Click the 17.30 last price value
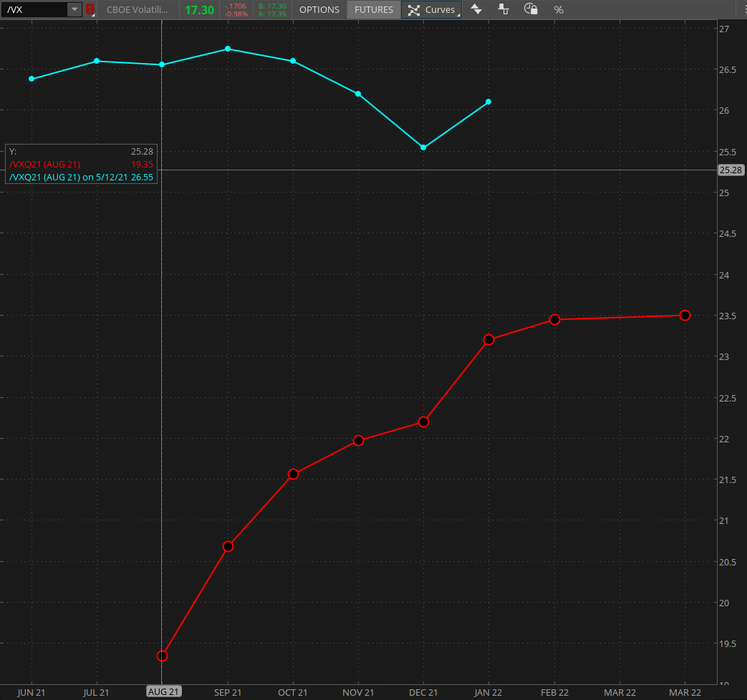Image resolution: width=747 pixels, height=700 pixels. click(x=199, y=10)
